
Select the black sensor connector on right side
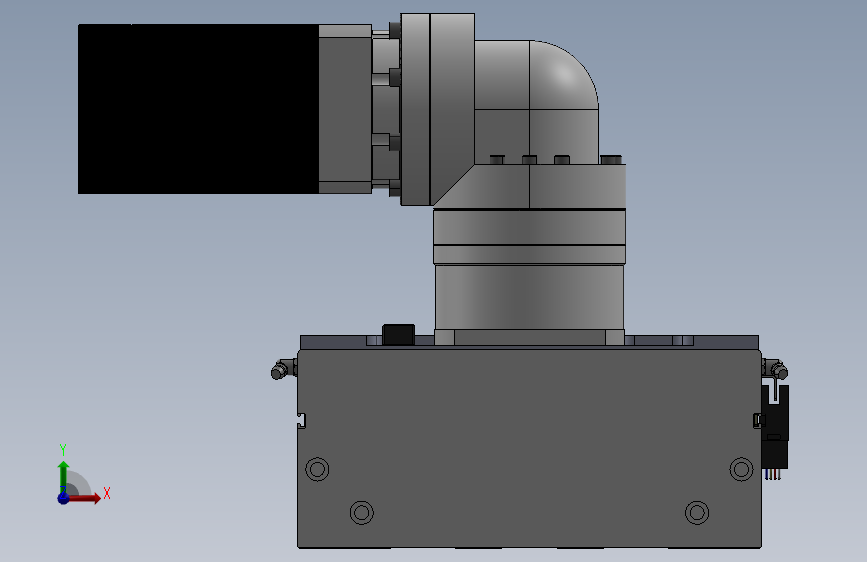(x=775, y=426)
